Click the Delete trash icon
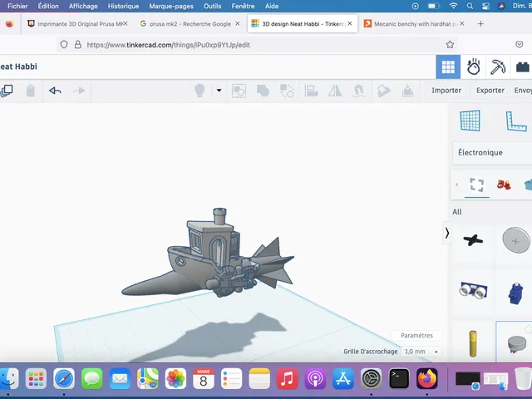Viewport: 532px width, 399px height. (31, 91)
